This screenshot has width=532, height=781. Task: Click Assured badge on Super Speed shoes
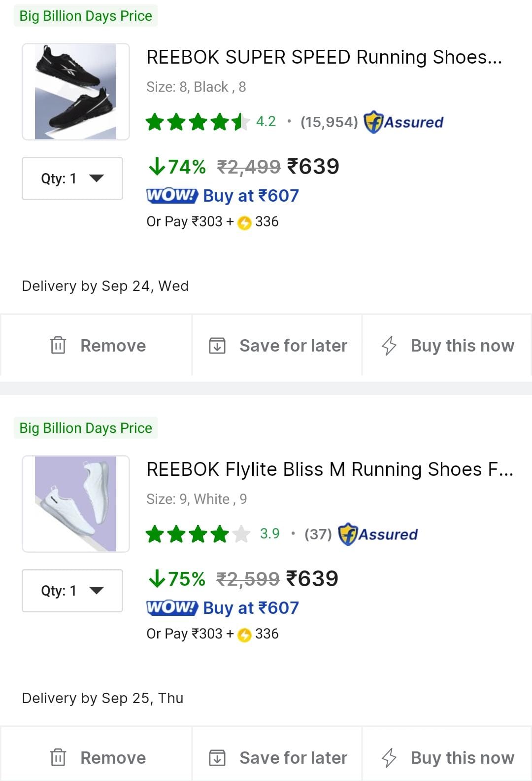click(x=403, y=122)
